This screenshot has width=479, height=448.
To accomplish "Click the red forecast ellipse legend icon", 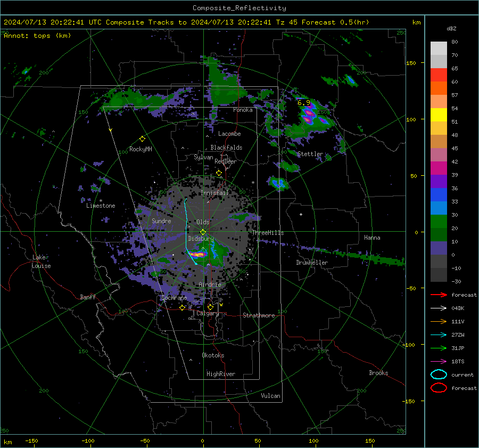I will tap(439, 388).
